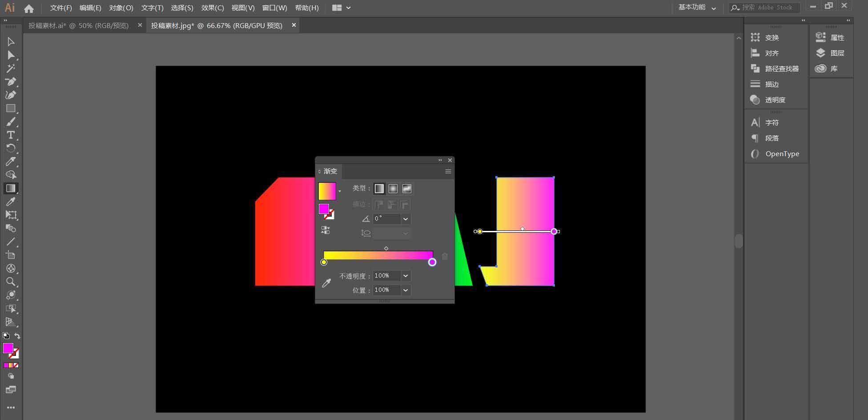Collapse Gradient panel double-arrow icon
868x420 pixels.
click(440, 160)
